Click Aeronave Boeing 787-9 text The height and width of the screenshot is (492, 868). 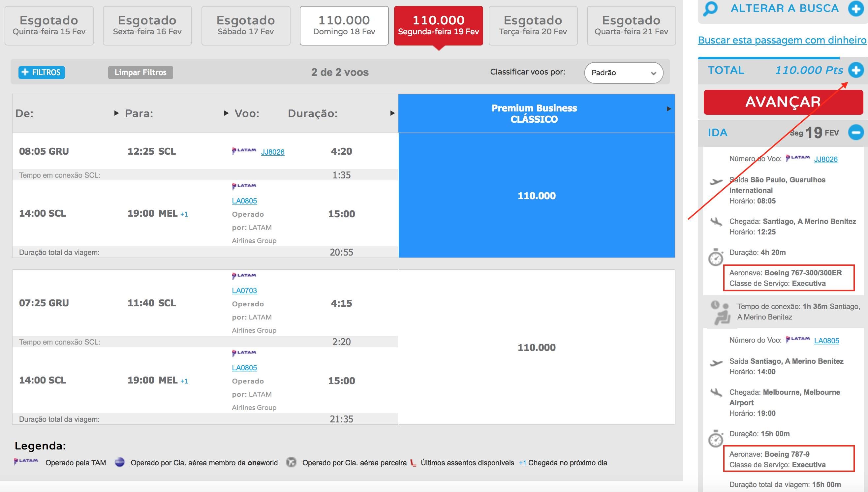pos(769,454)
